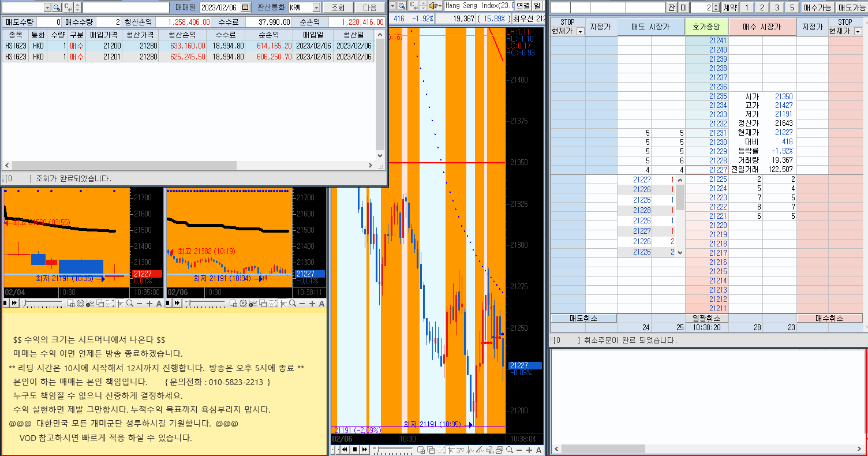
Task: Expand the right STOP 현재가 dropdown arrow
Action: click(x=858, y=31)
